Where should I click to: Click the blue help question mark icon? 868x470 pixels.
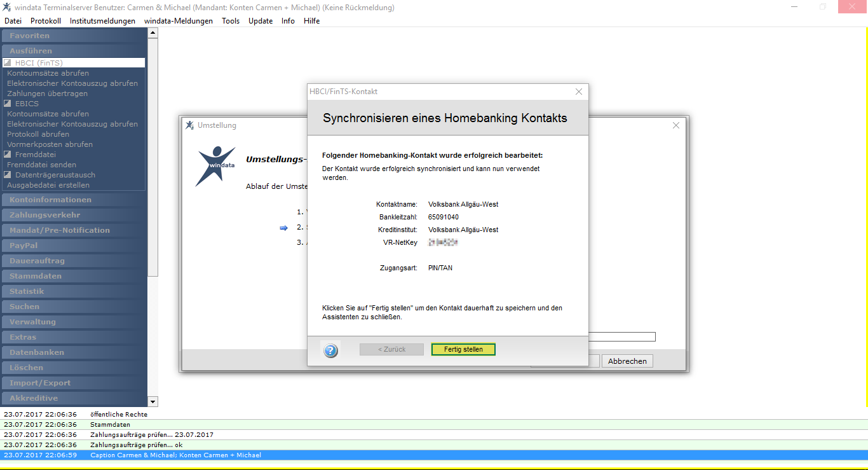(330, 350)
